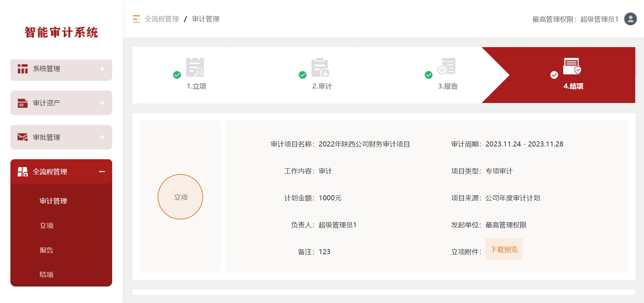Click the 审计资产 folder icon
Image resolution: width=644 pixels, height=303 pixels.
pos(23,103)
